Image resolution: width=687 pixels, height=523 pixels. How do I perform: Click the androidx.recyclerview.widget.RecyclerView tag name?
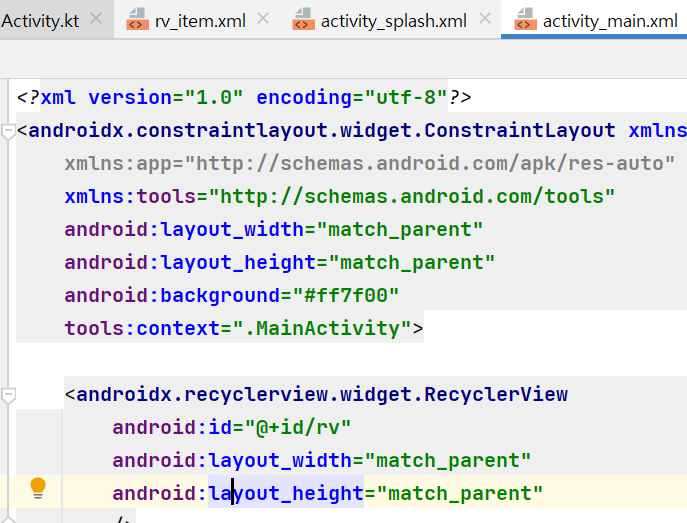point(322,394)
